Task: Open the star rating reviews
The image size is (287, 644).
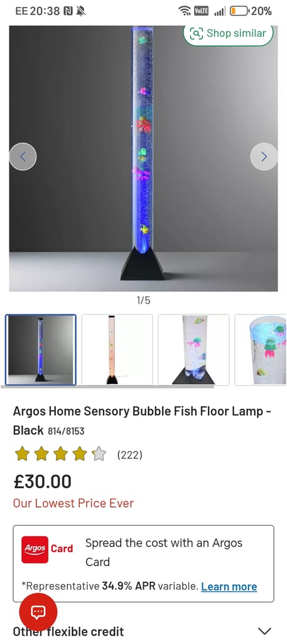Action: pos(60,454)
